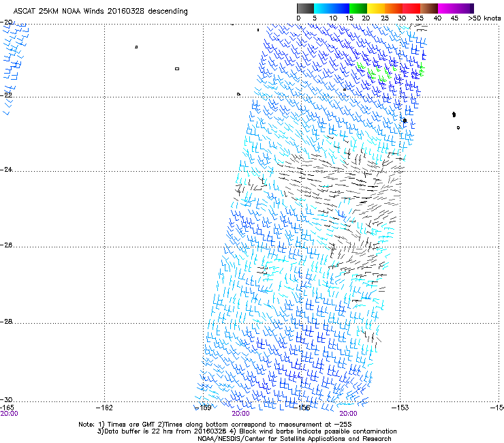Screen dimensions: 504x443
Task: Click the '0' label under the color bar
Action: pyautogui.click(x=298, y=18)
